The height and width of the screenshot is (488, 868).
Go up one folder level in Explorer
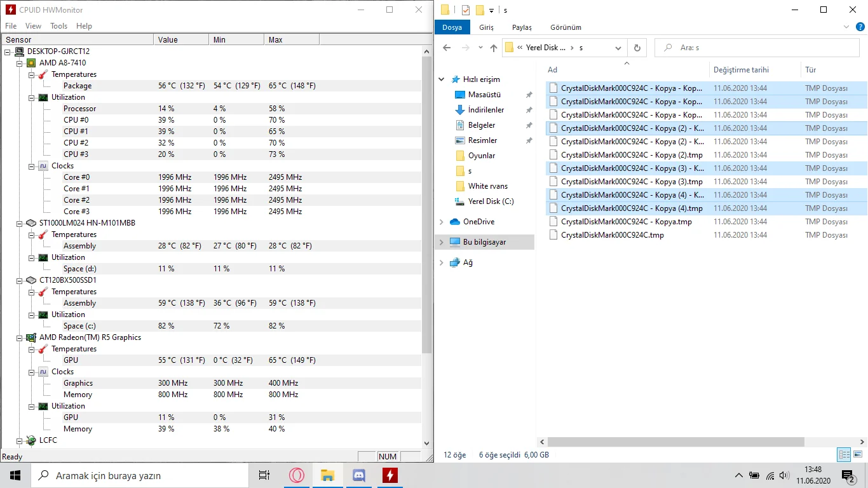(x=494, y=48)
